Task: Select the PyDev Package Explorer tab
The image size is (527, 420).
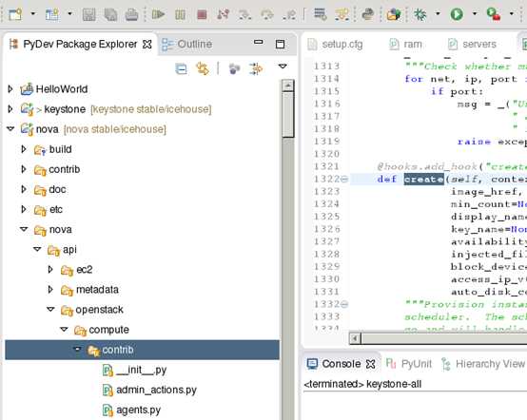Action: click(80, 45)
